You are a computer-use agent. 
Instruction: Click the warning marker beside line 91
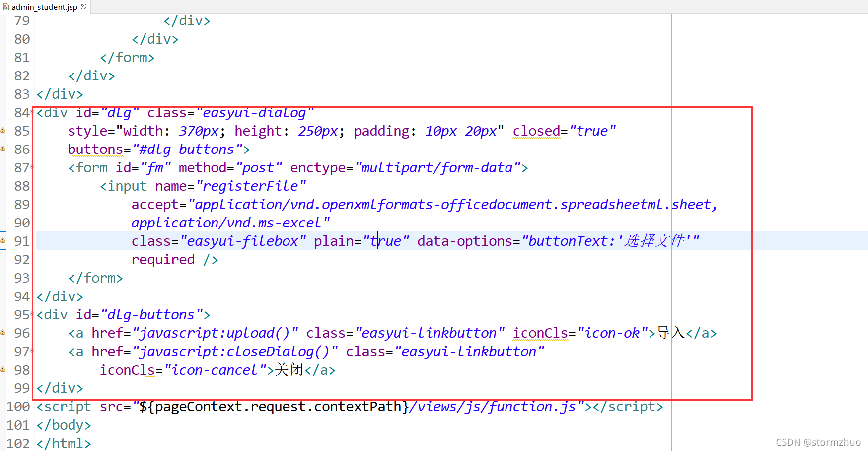click(x=3, y=240)
